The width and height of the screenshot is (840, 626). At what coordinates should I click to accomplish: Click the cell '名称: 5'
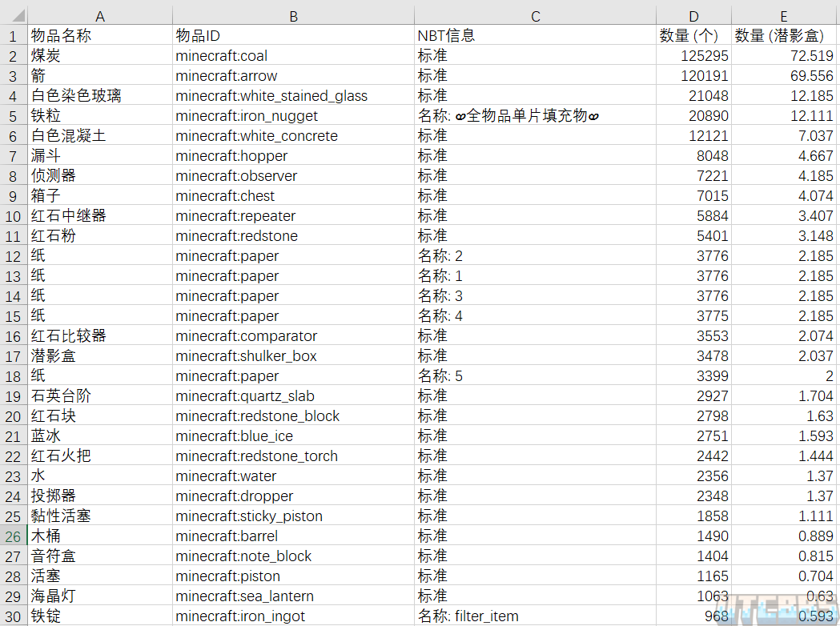click(x=535, y=376)
